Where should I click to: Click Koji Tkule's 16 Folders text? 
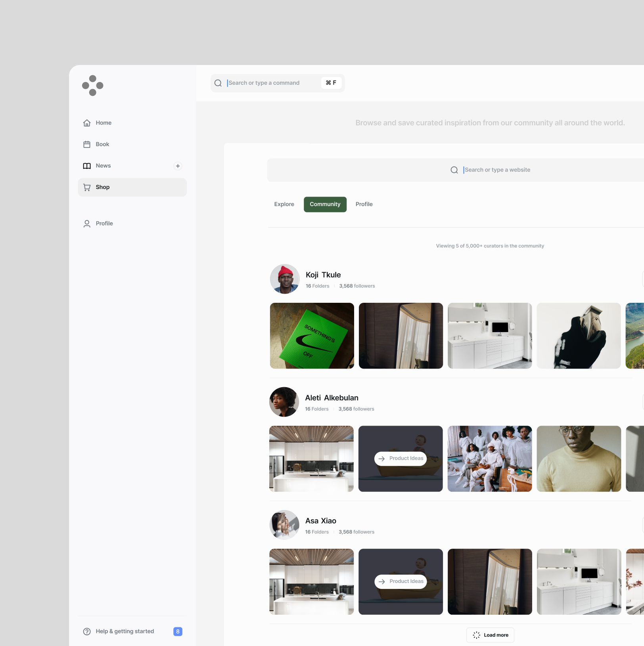tap(317, 286)
